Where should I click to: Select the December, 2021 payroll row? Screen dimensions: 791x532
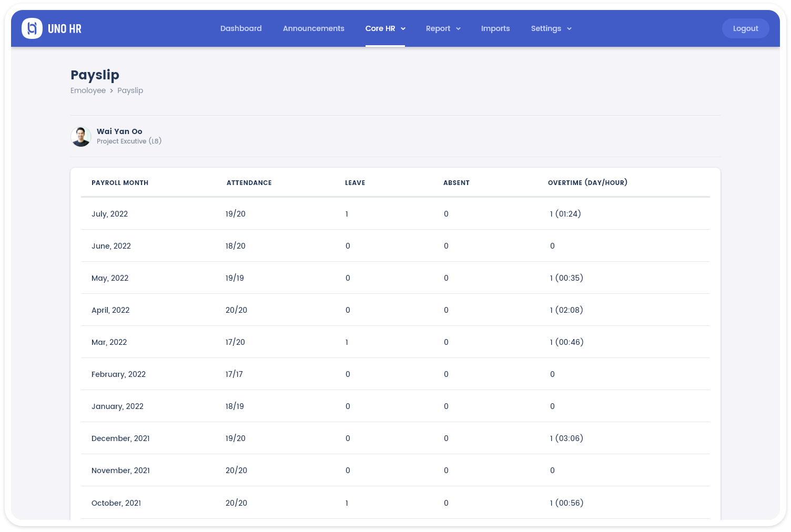120,438
